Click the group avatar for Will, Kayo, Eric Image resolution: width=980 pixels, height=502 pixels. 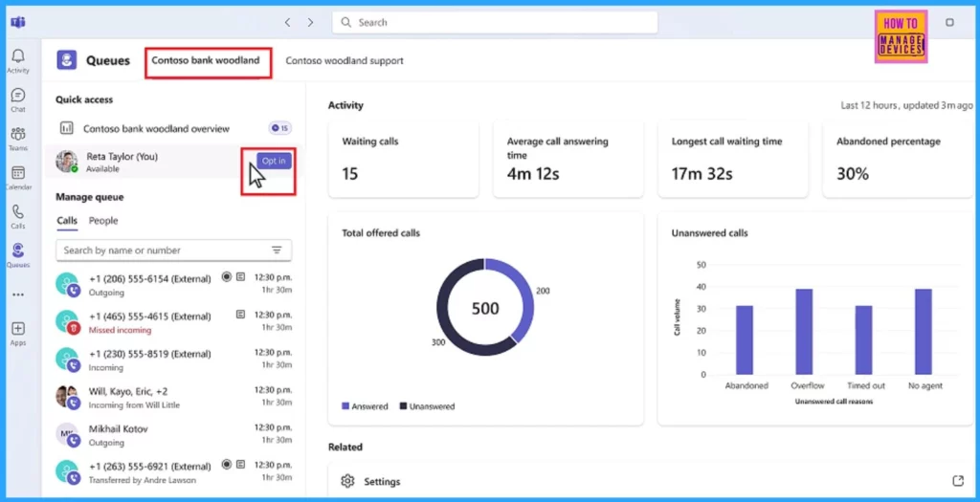(67, 398)
